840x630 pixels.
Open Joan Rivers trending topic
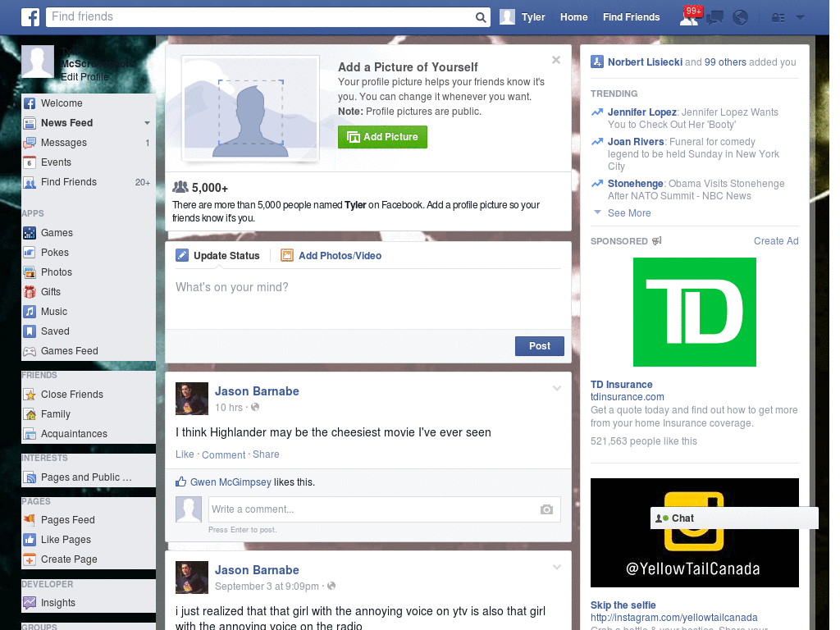tap(636, 142)
